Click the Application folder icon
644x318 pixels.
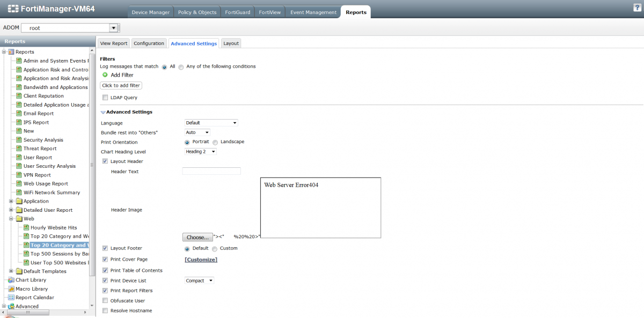pyautogui.click(x=19, y=201)
